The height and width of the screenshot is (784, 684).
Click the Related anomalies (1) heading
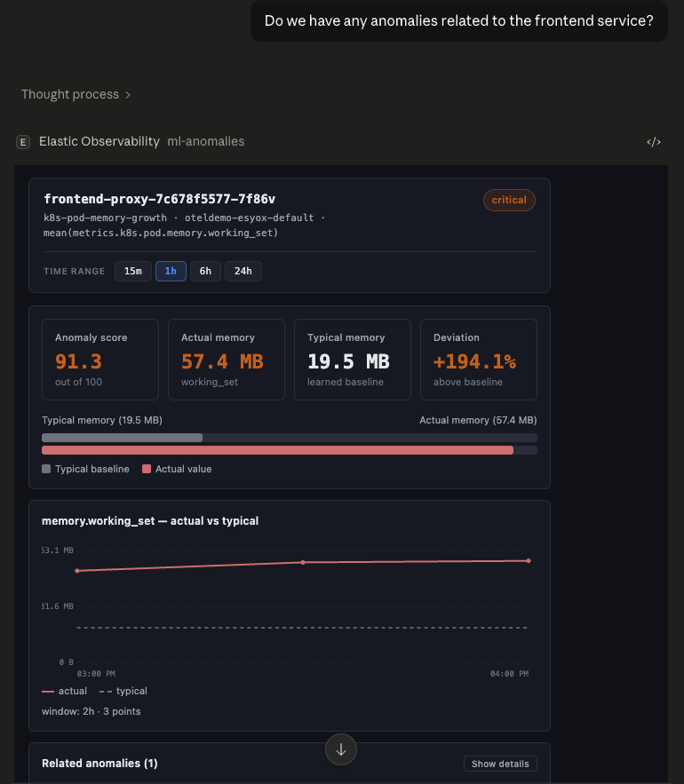click(x=99, y=764)
